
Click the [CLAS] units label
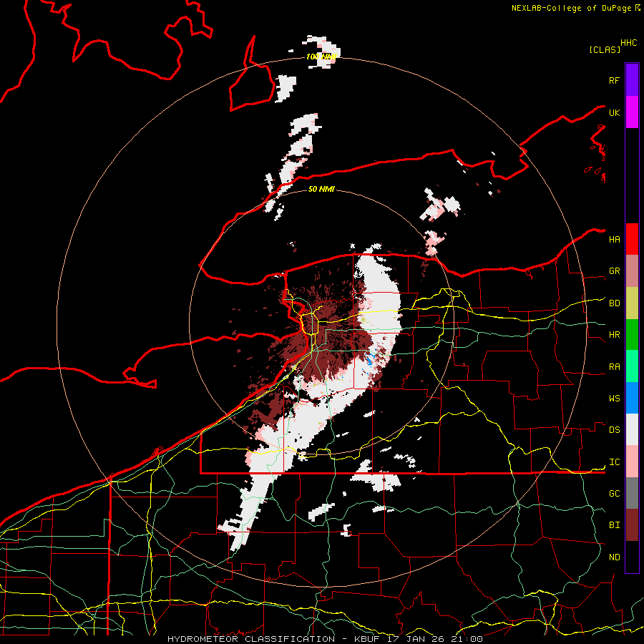(x=605, y=49)
